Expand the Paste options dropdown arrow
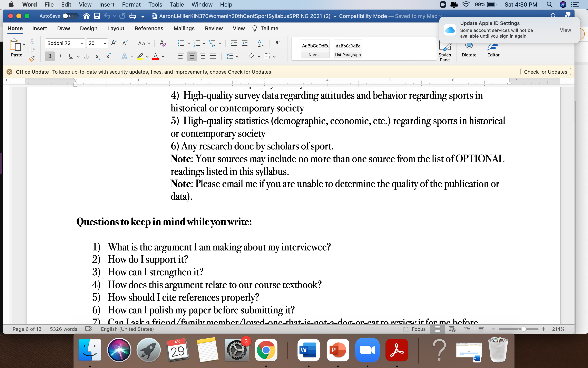The width and height of the screenshot is (588, 368). (24, 45)
